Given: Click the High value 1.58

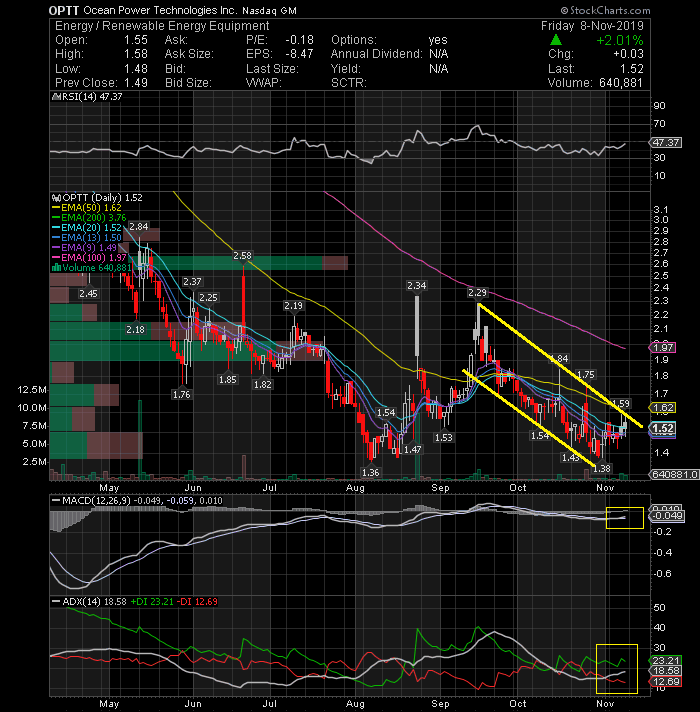Looking at the screenshot, I should click(x=136, y=54).
